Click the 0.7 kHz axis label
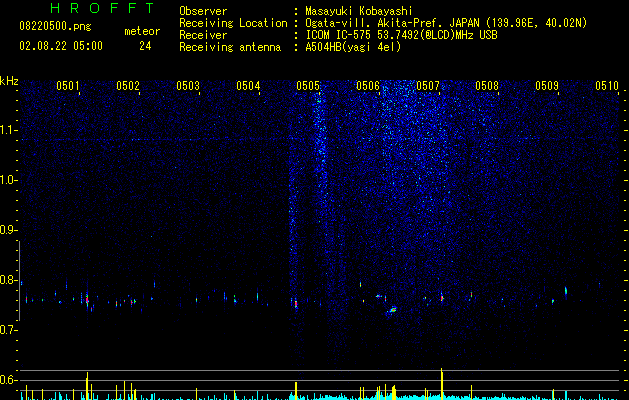 tap(9, 330)
